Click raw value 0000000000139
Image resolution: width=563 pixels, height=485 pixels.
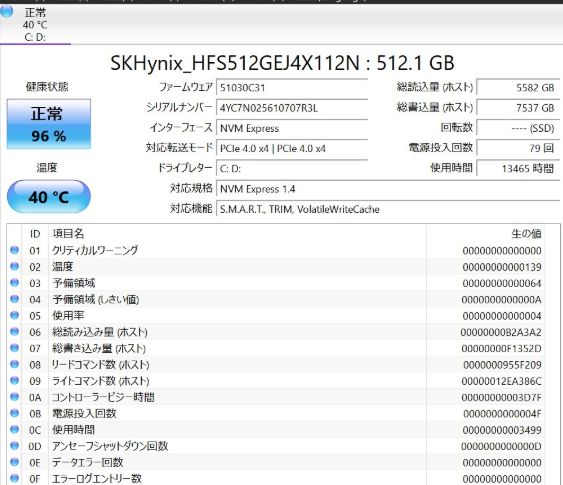pyautogui.click(x=502, y=267)
